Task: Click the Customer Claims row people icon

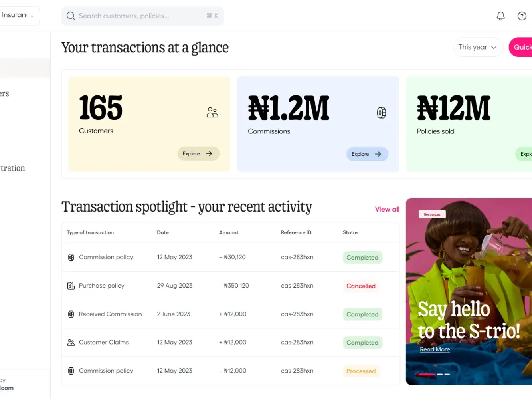Action: pyautogui.click(x=71, y=343)
